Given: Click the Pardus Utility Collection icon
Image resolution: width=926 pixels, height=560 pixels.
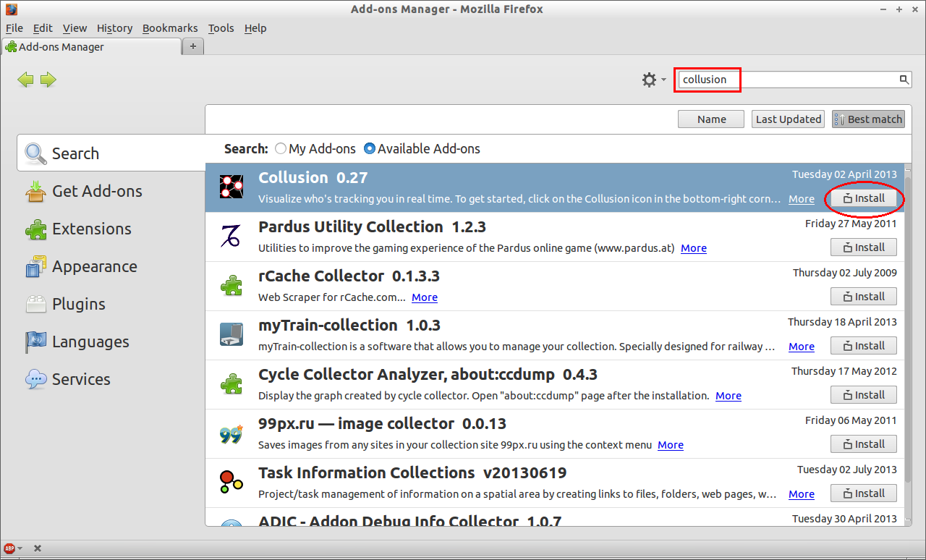Looking at the screenshot, I should pos(231,236).
